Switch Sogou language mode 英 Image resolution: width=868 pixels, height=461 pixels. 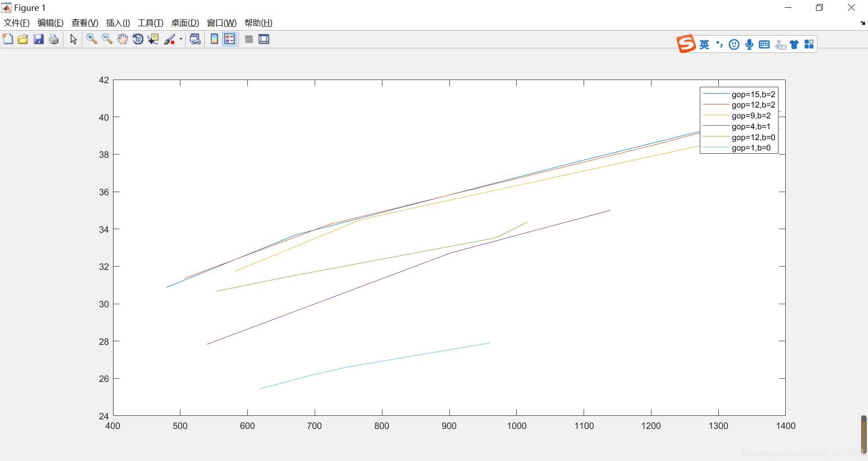coord(704,44)
